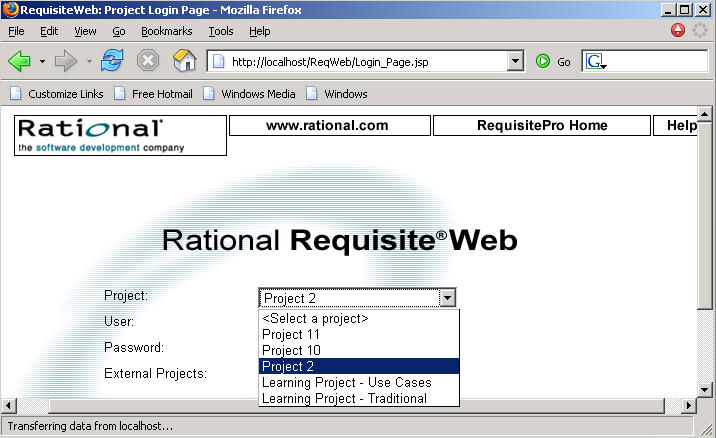716x438 pixels.
Task: Go to the Home page icon
Action: [x=185, y=61]
